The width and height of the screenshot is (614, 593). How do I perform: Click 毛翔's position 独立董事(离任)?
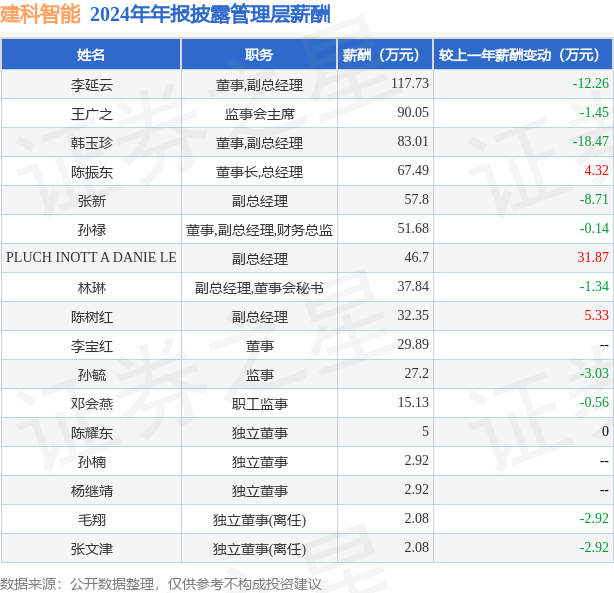tap(259, 520)
